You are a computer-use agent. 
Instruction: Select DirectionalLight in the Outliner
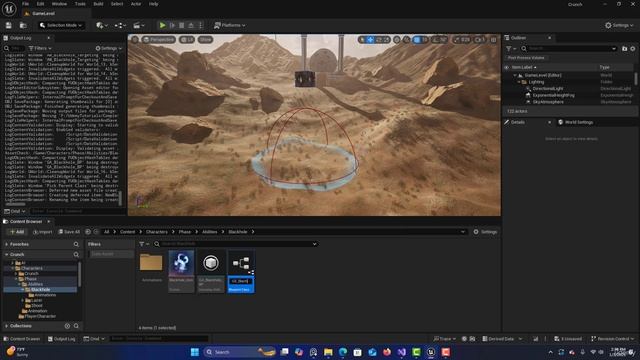548,89
